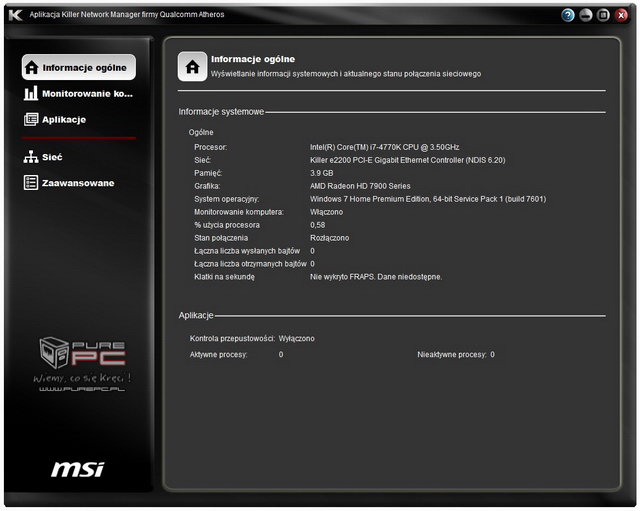Screen dimensions: 640x511
Task: Click the Monitorowanie komputera: label
Action: (239, 212)
